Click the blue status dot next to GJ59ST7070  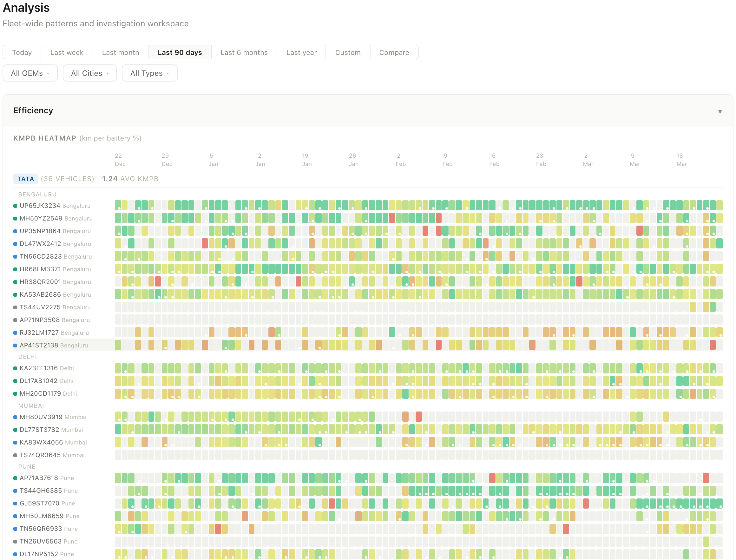(15, 503)
